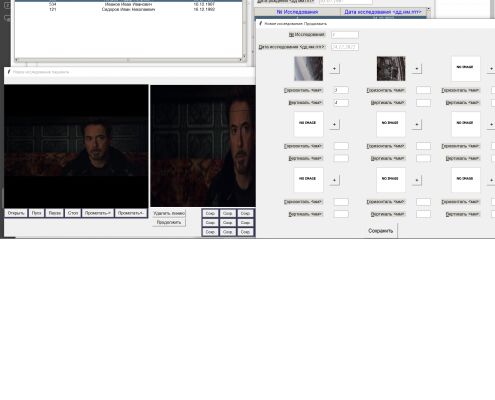Screen dimensions: 495x400
Task: Click the Удалить видео button
Action: click(169, 213)
